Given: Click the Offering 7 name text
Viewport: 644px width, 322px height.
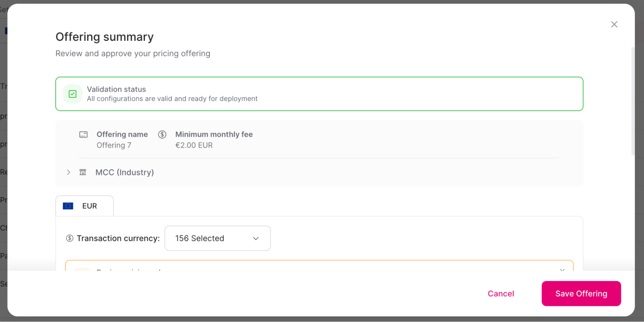Looking at the screenshot, I should (x=114, y=145).
